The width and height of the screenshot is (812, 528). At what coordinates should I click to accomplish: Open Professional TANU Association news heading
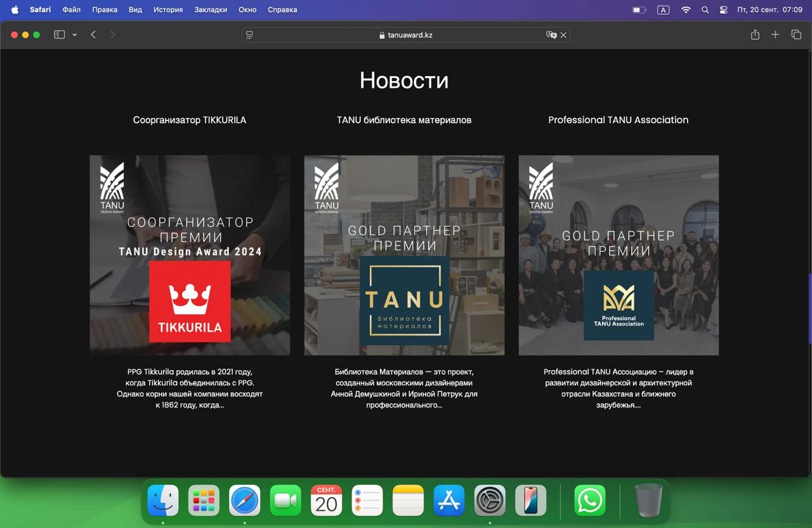619,120
